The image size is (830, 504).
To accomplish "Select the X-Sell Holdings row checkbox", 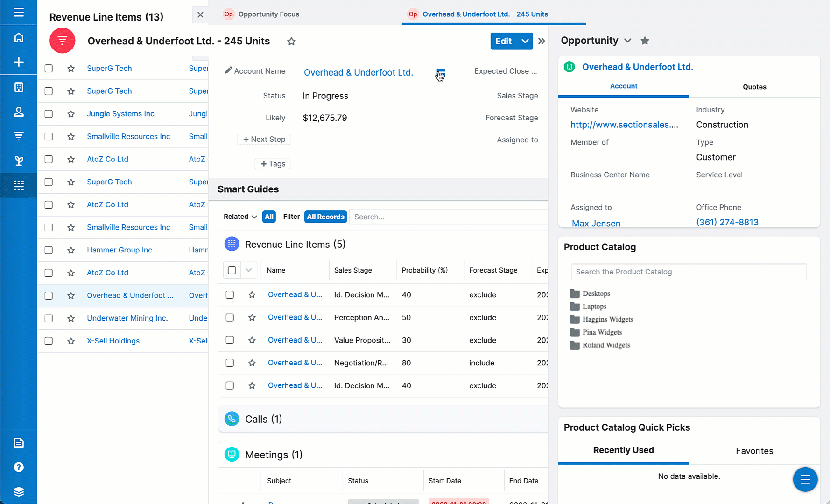I will [49, 341].
